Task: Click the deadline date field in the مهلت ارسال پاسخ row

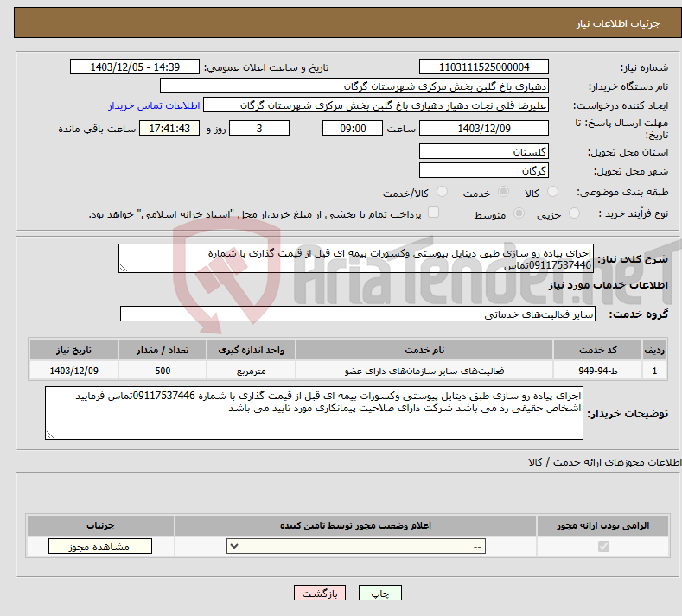Action: click(x=484, y=128)
